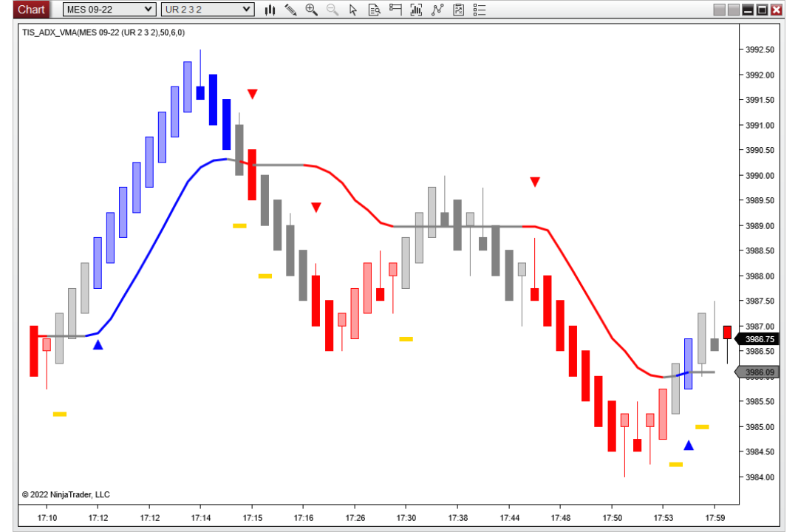Viewport: 798px width, 532px height.
Task: Select the cursor pointer tool
Action: click(x=353, y=10)
